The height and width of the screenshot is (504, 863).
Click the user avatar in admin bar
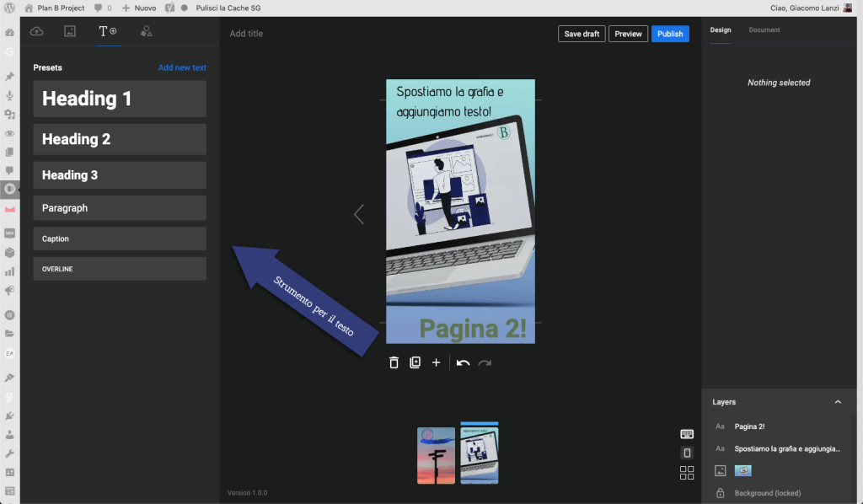click(x=848, y=8)
